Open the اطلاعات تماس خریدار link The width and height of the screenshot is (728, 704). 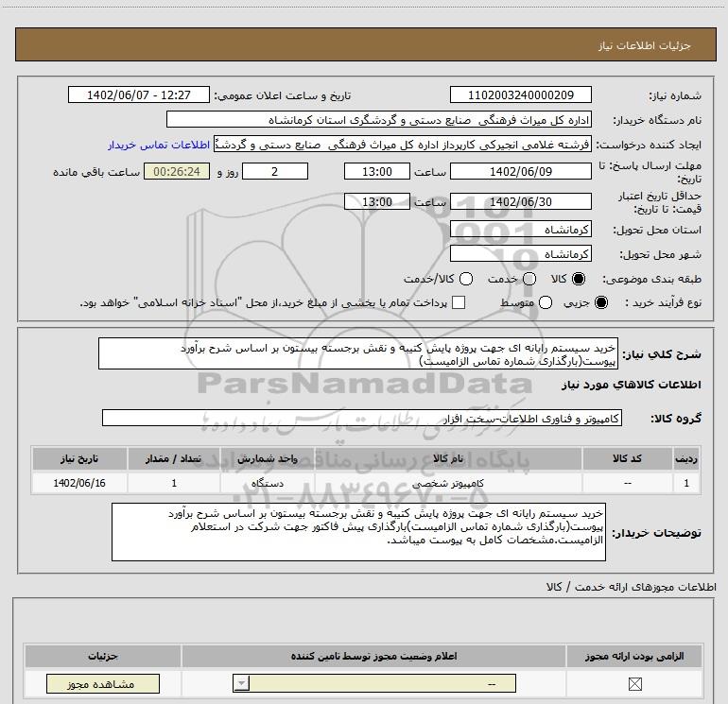pos(159,145)
